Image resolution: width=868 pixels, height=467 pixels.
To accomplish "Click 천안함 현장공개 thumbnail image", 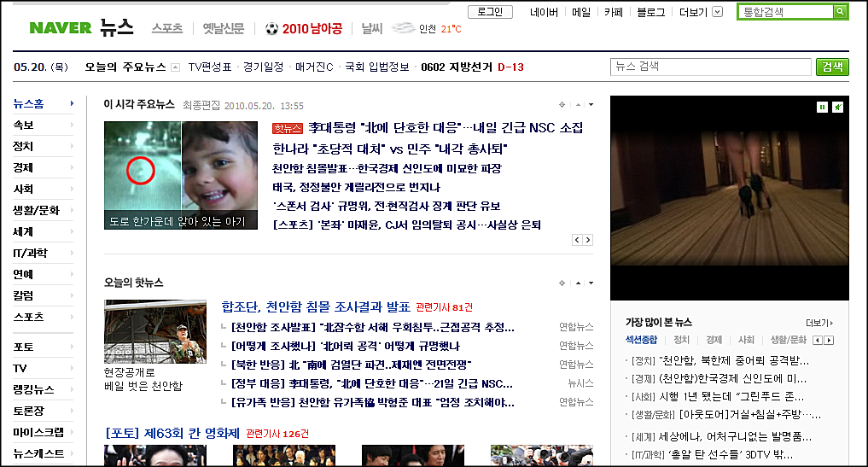I will click(155, 332).
